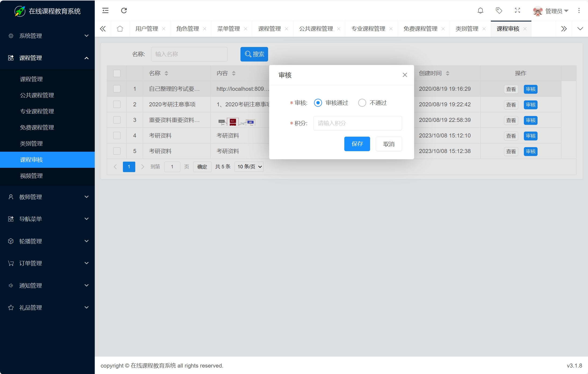Toggle the sidebar collapse menu icon

click(105, 10)
